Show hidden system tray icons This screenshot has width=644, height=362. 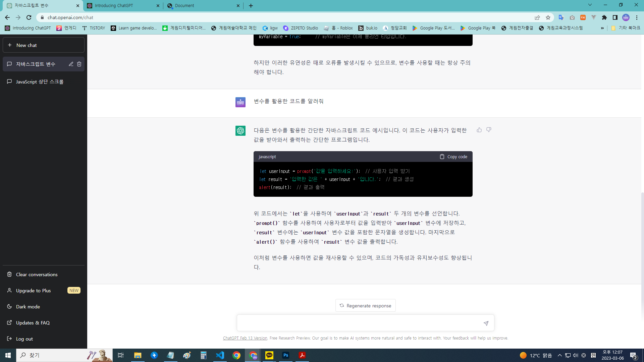coord(559,355)
